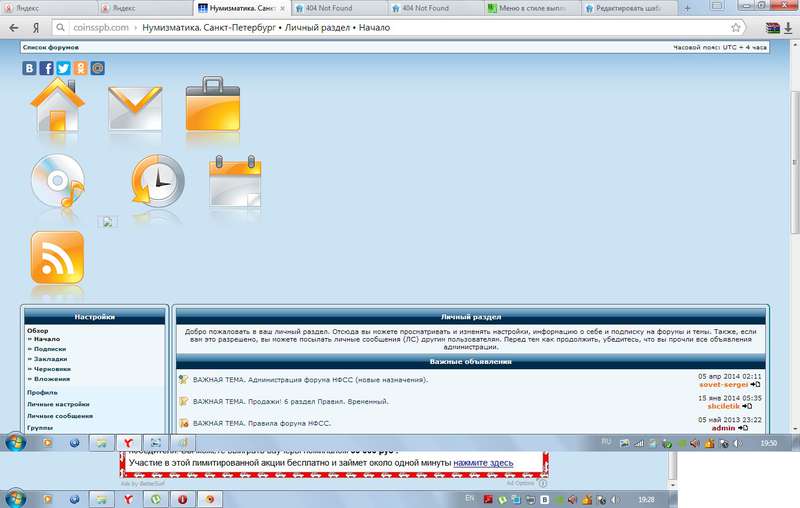
Task: Click the orange house home icon
Action: coord(58,106)
